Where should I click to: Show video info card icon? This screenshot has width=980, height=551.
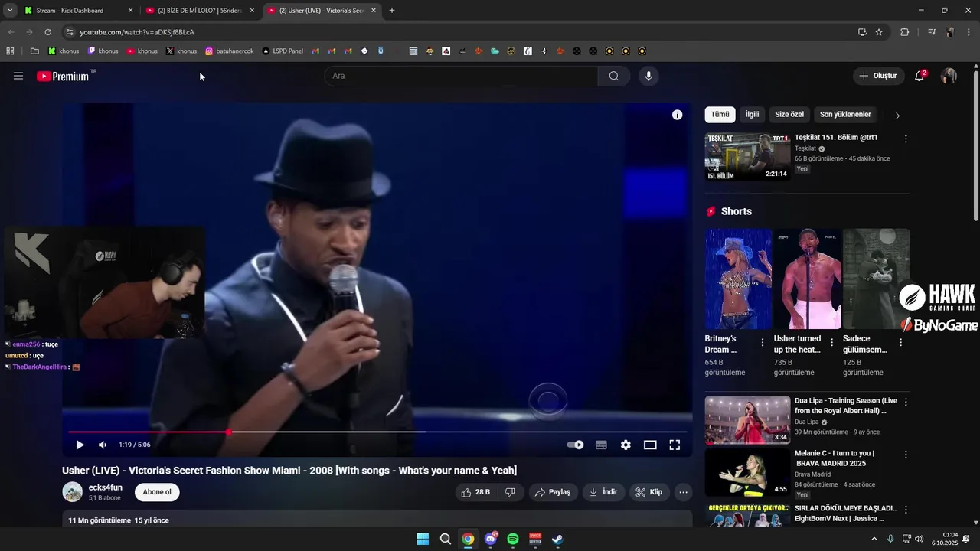[677, 115]
